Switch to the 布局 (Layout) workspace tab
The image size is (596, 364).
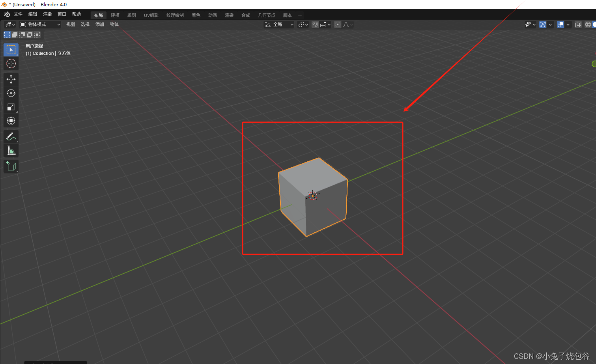(x=99, y=15)
